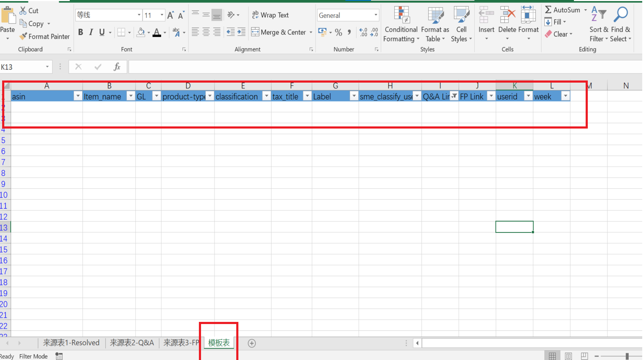Viewport: 644px width, 360px height.
Task: Apply fill color paint bucket
Action: pyautogui.click(x=141, y=32)
